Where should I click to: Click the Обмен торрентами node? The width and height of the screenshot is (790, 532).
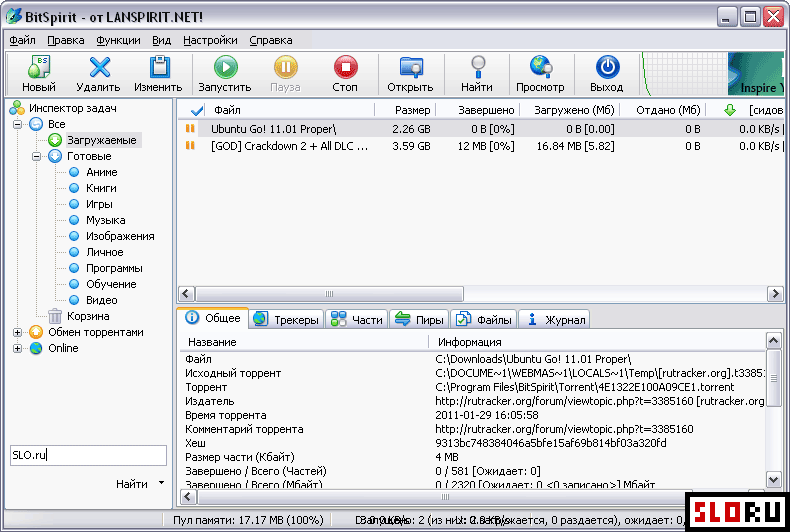click(x=96, y=332)
